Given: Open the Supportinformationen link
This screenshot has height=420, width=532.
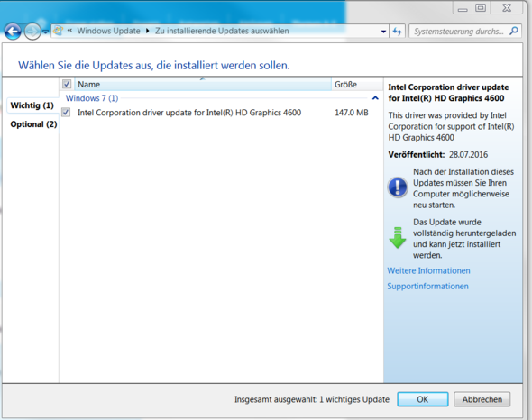Looking at the screenshot, I should [x=427, y=287].
